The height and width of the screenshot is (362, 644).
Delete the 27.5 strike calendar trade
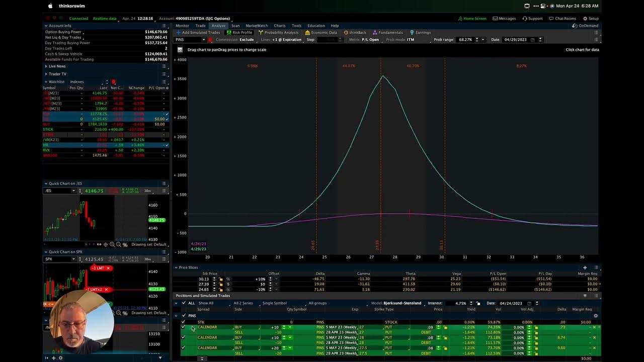(594, 348)
